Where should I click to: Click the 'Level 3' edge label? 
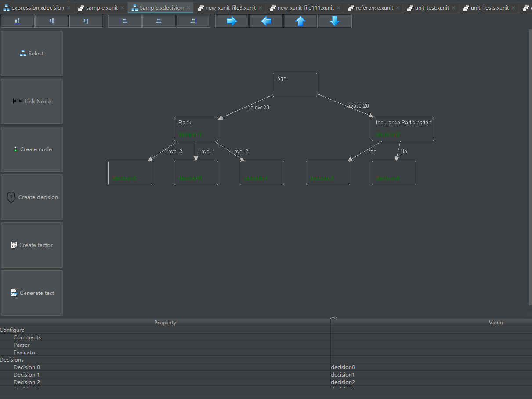174,151
